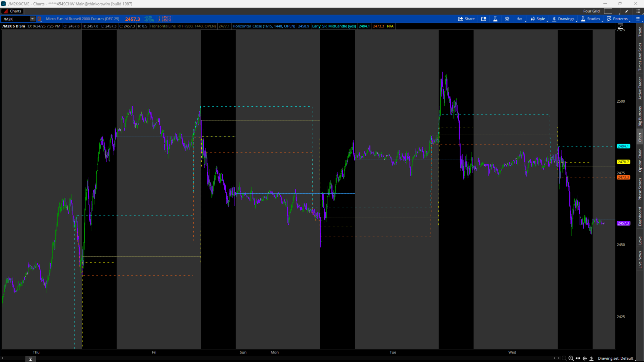Image resolution: width=644 pixels, height=362 pixels.
Task: Select the crosshair pointer icon
Action: click(x=585, y=358)
